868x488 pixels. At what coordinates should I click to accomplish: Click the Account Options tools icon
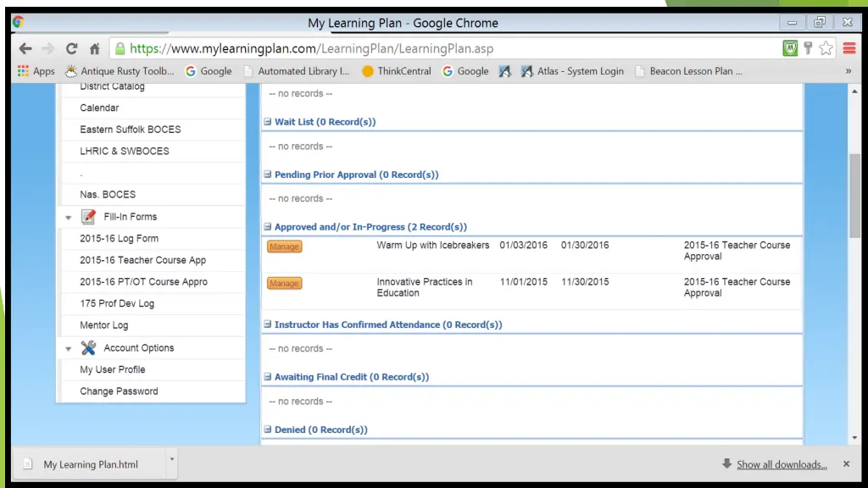click(88, 348)
